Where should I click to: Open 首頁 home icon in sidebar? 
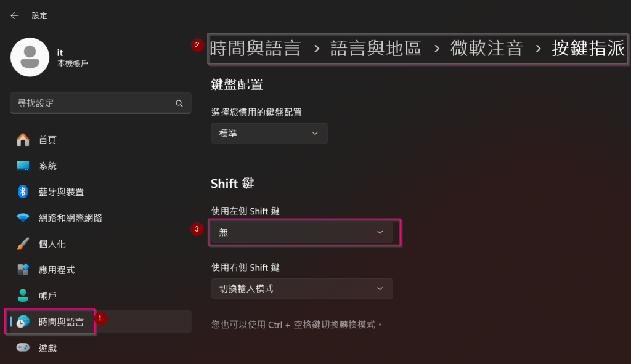click(23, 140)
